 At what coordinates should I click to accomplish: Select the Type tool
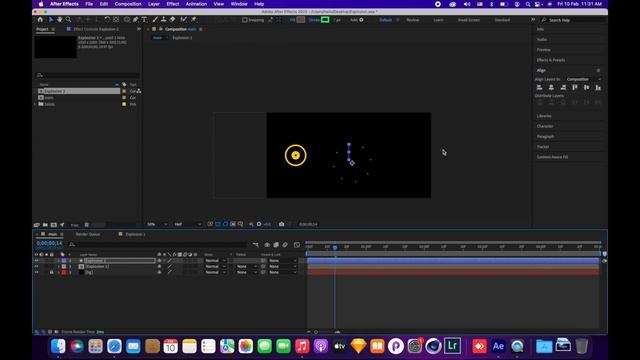144,20
